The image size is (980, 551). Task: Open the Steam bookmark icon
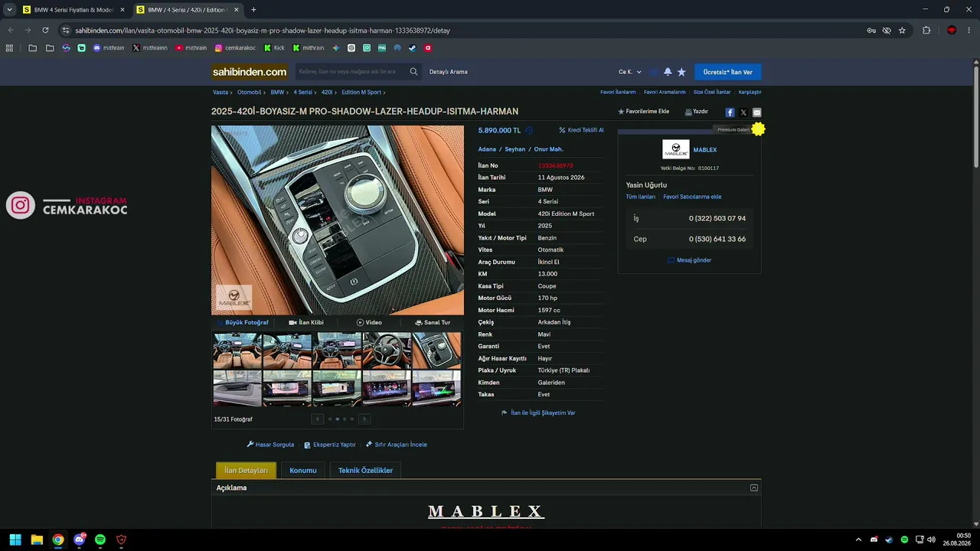point(413,47)
